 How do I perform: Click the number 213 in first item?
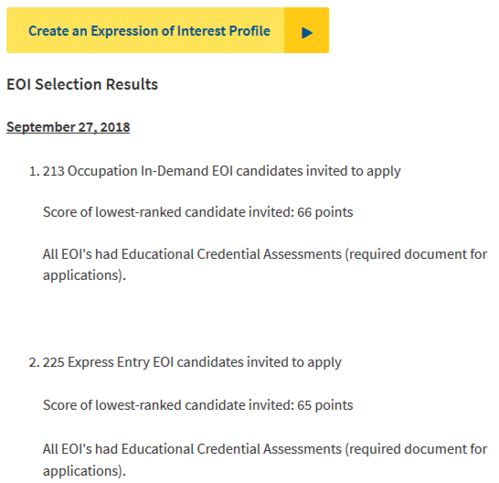click(x=53, y=171)
